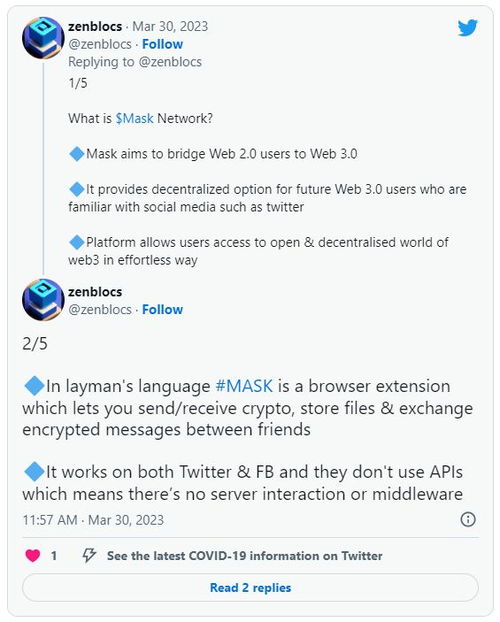
Task: Open the $Mask cashtag link
Action: pyautogui.click(x=135, y=118)
